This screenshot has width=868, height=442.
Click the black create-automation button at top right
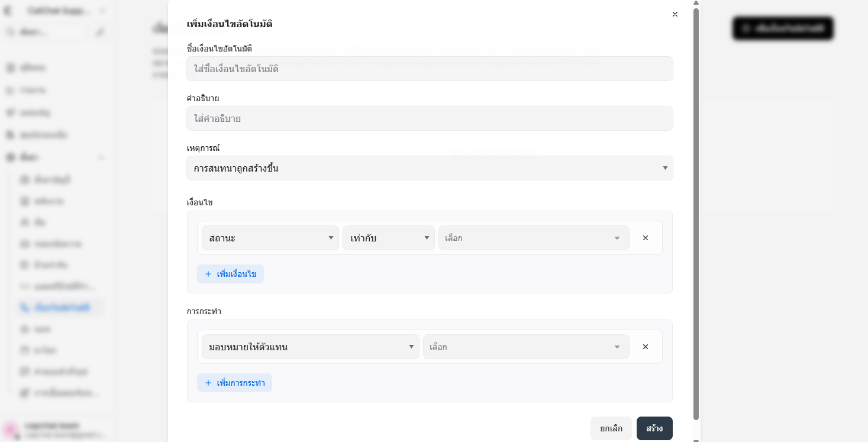783,28
